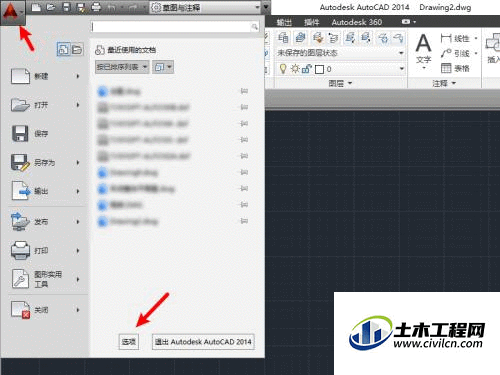Click the 引线 leader icon
This screenshot has height=375, width=500.
click(x=446, y=53)
